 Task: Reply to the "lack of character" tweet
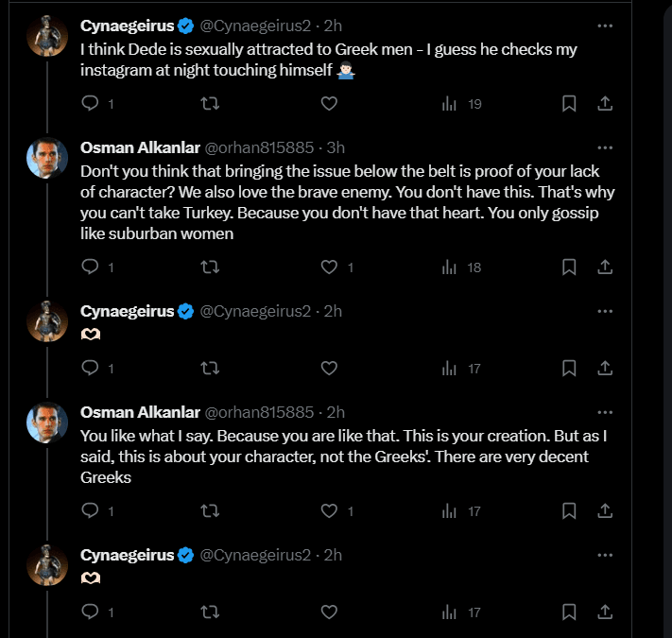point(91,267)
